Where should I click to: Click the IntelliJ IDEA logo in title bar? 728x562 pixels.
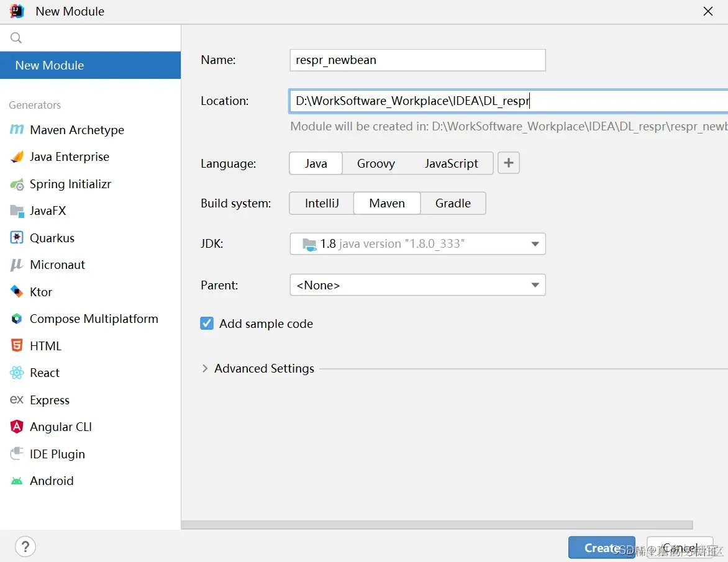pos(17,11)
